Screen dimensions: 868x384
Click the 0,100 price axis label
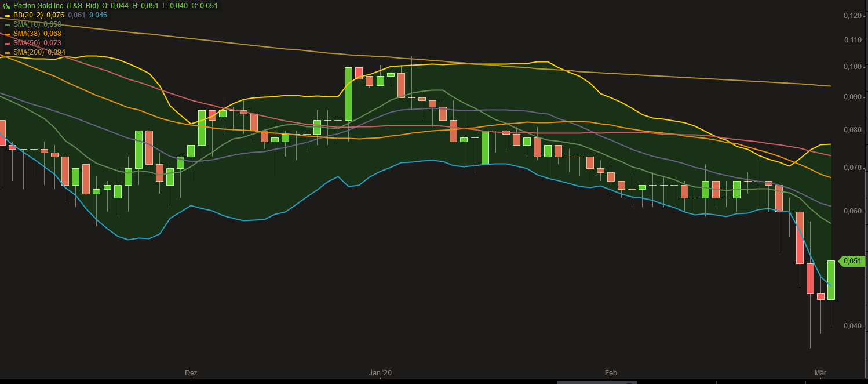(x=852, y=67)
